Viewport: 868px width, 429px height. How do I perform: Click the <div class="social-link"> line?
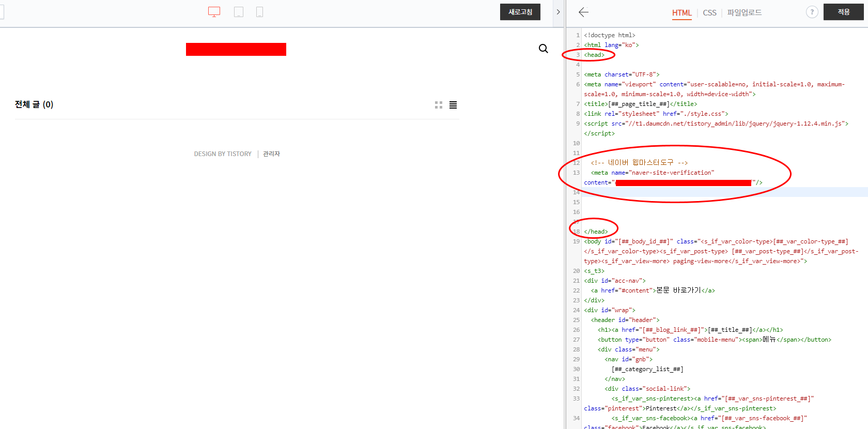[x=647, y=389]
